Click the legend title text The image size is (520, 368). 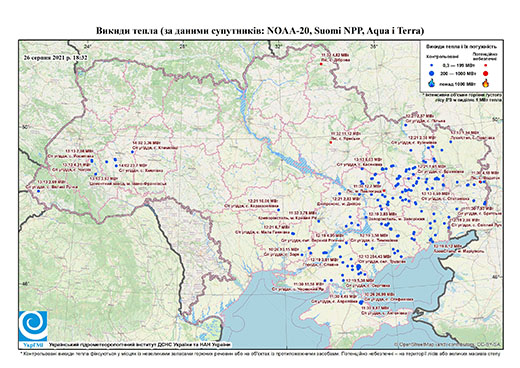pyautogui.click(x=462, y=47)
